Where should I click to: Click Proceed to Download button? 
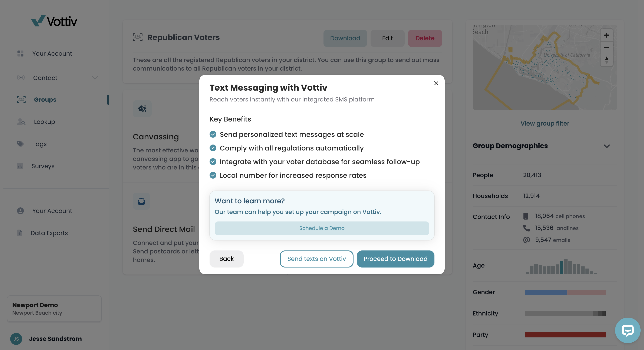pos(395,259)
